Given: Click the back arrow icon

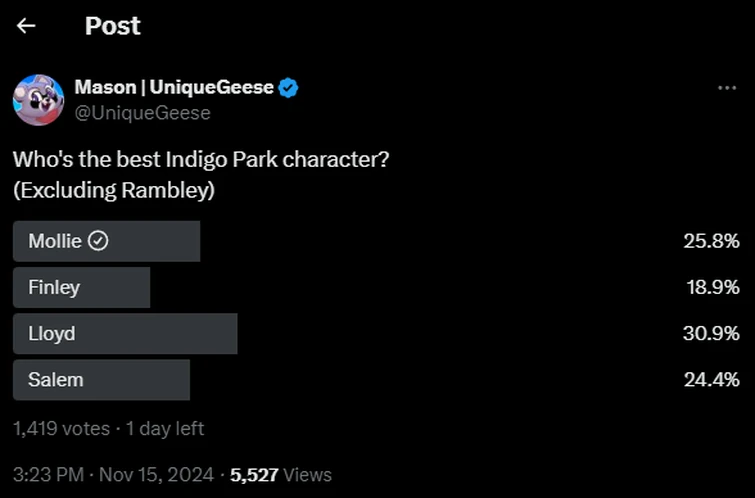Looking at the screenshot, I should pos(27,26).
